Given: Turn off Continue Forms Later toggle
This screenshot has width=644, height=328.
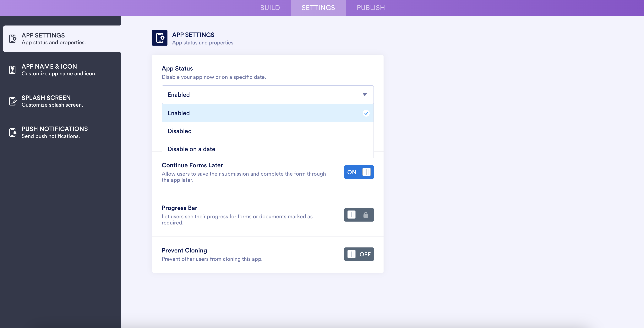Looking at the screenshot, I should click(359, 172).
